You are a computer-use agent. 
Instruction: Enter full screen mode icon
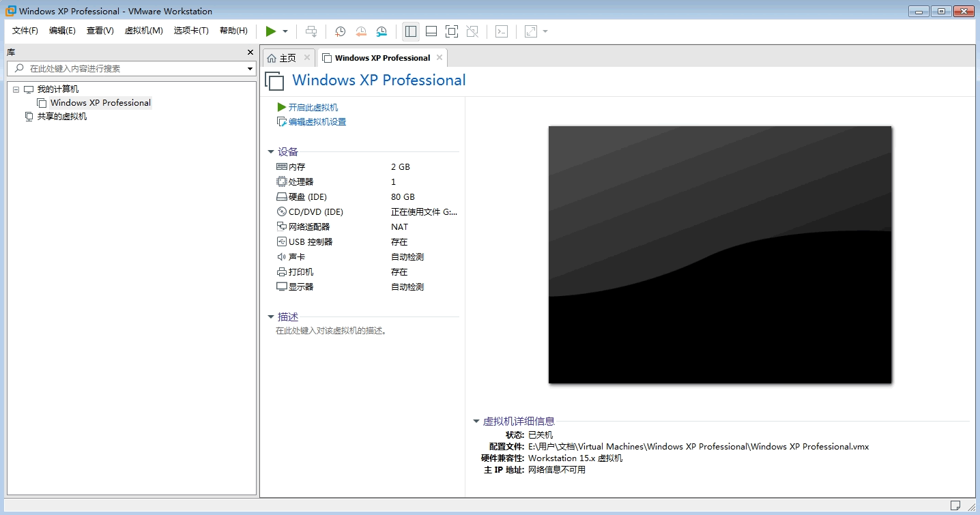(x=452, y=31)
